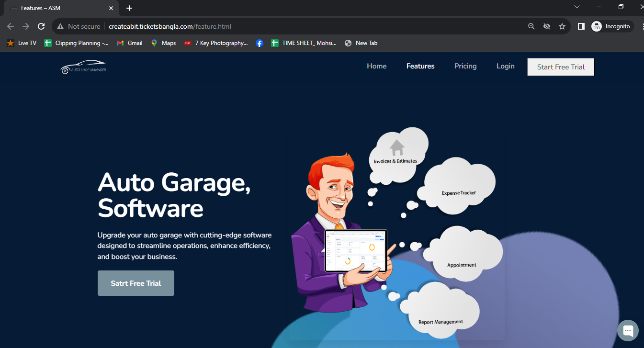Toggle the browser side panel icon
Image resolution: width=644 pixels, height=348 pixels.
[581, 26]
